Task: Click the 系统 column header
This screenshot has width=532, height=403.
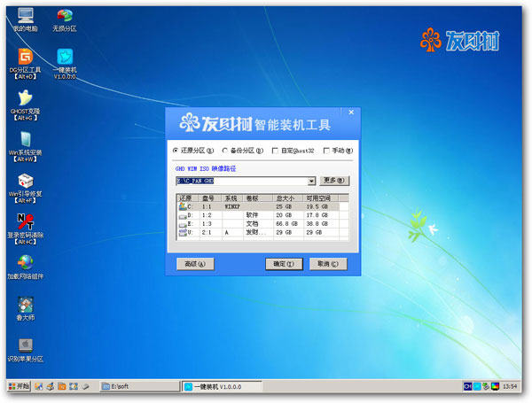Action: [232, 198]
